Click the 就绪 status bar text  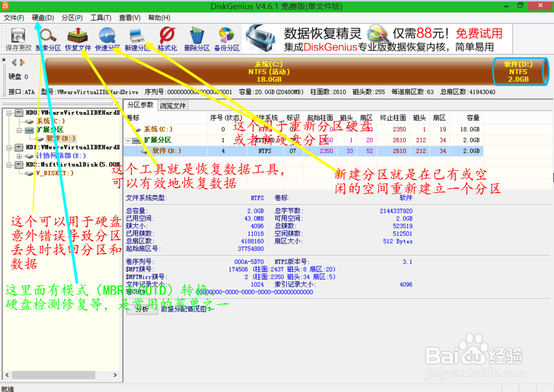tap(7, 389)
